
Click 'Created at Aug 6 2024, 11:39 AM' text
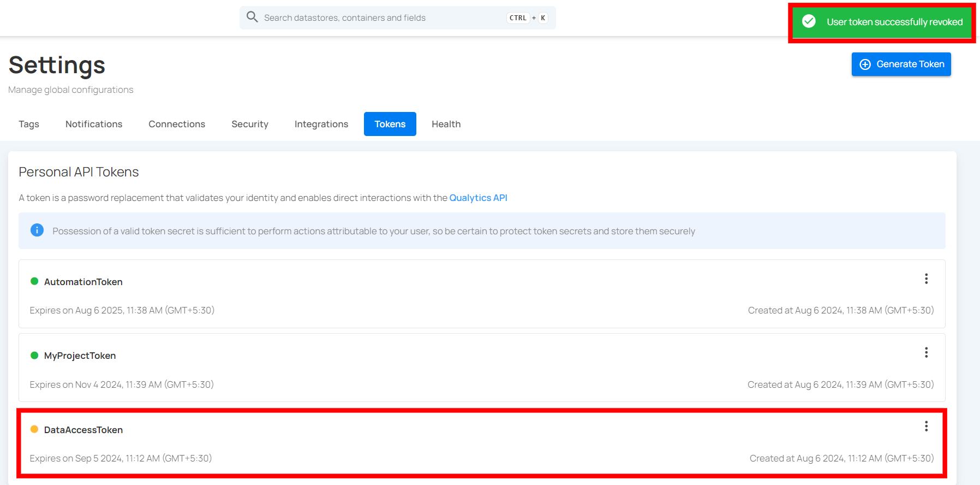pos(841,385)
